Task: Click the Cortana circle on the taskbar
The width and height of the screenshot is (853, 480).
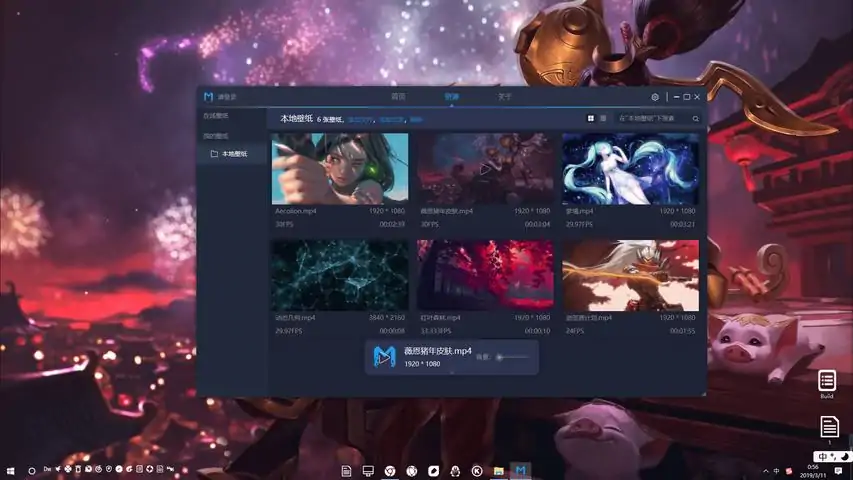Action: point(32,471)
